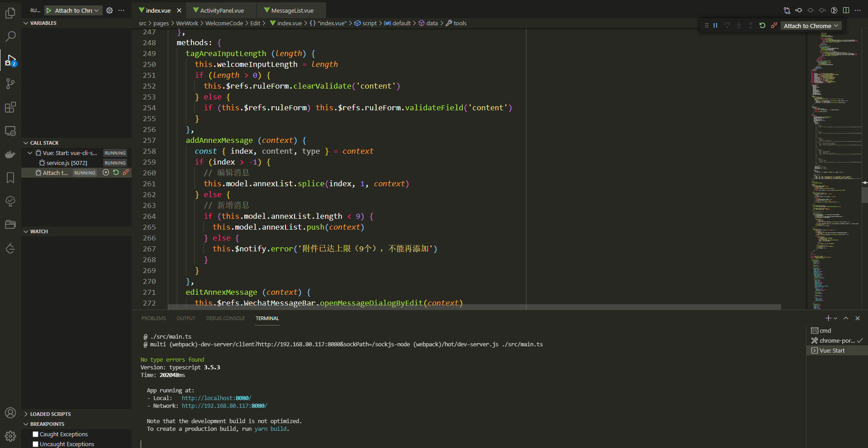Select the chrome-por... terminal in list
Image resolution: width=868 pixels, height=448 pixels.
(x=836, y=340)
